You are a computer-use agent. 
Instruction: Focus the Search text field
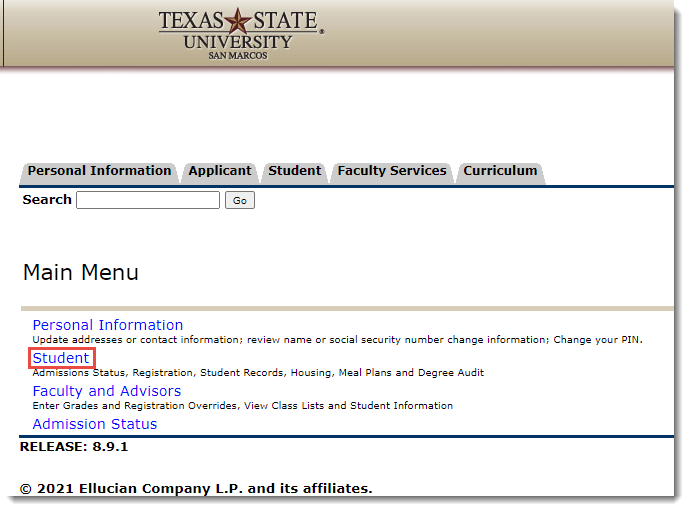(148, 200)
